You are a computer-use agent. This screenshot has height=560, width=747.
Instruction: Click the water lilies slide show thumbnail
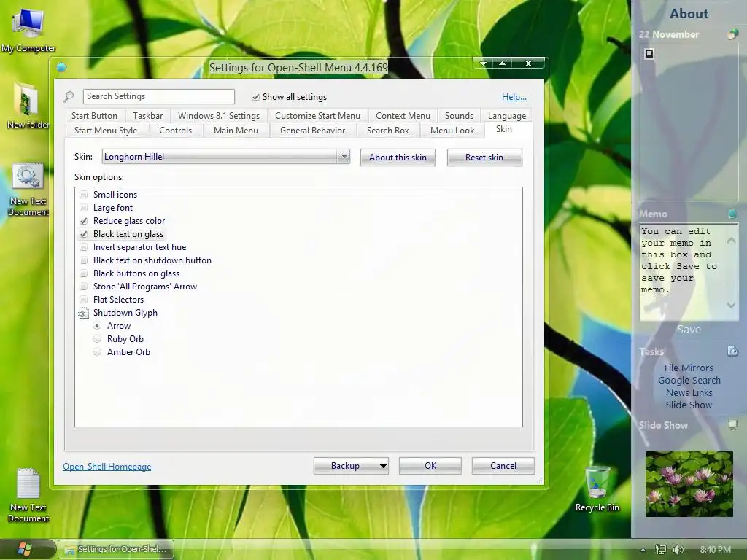(x=689, y=484)
